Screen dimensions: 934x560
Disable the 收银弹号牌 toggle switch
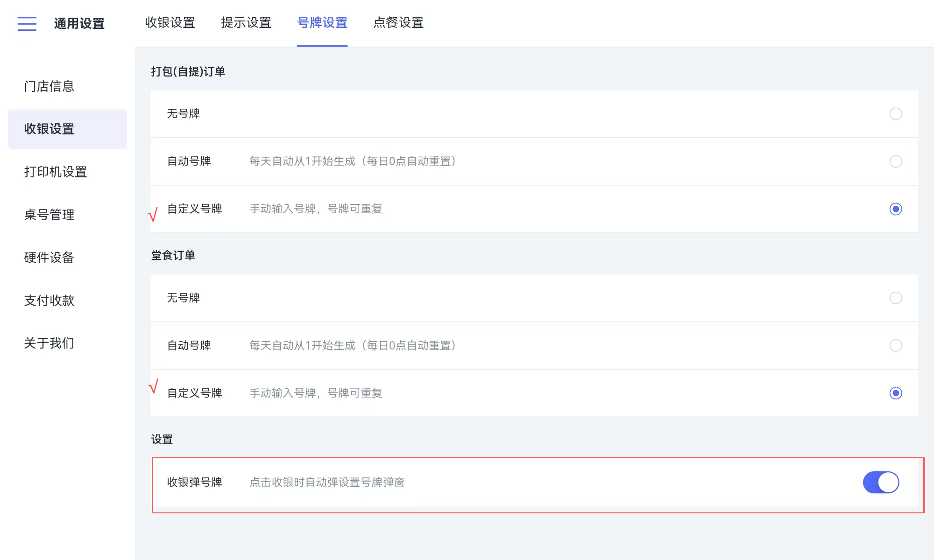tap(881, 483)
